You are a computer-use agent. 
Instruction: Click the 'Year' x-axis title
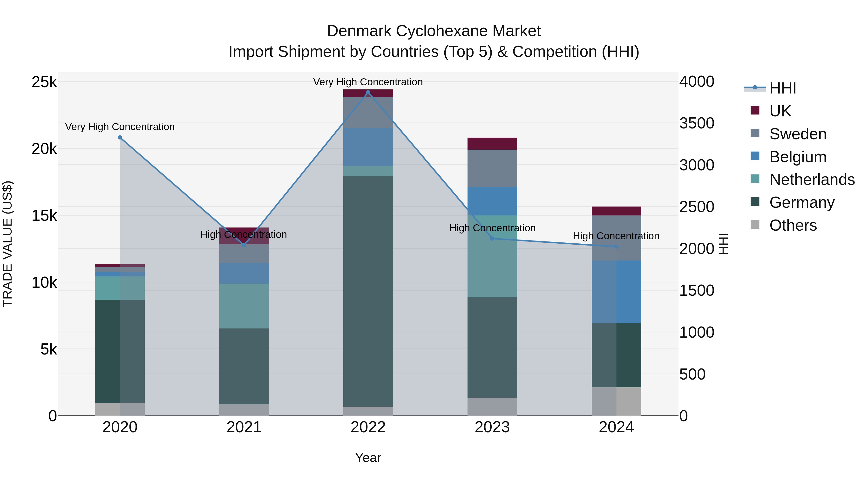point(368,458)
